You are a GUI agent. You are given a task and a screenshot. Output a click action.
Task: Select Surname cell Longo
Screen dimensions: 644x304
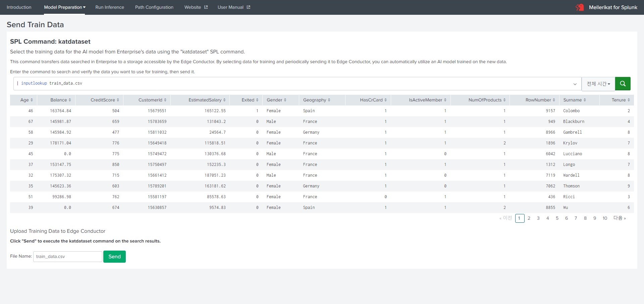coord(569,165)
